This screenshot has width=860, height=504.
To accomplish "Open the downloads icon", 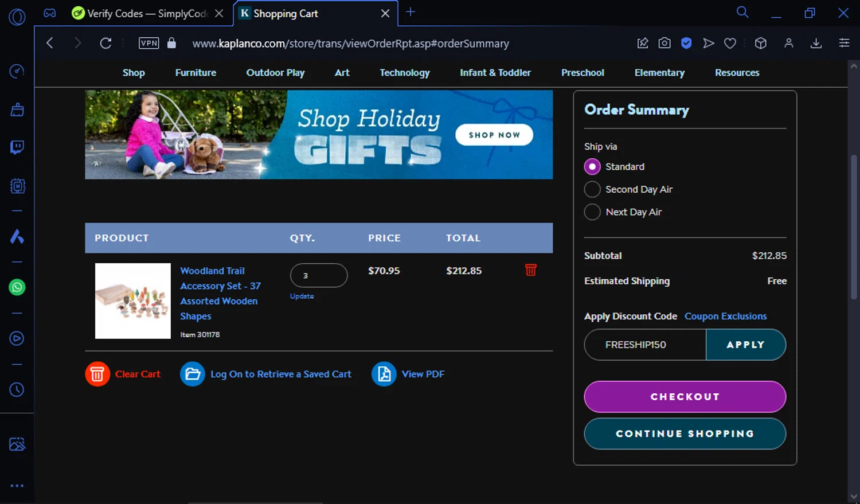I will coord(816,43).
